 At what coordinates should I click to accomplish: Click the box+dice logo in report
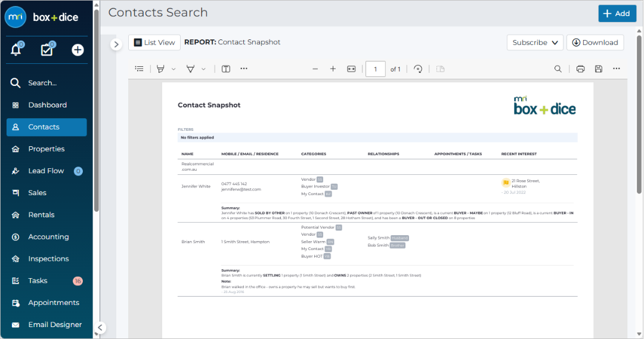tap(544, 106)
